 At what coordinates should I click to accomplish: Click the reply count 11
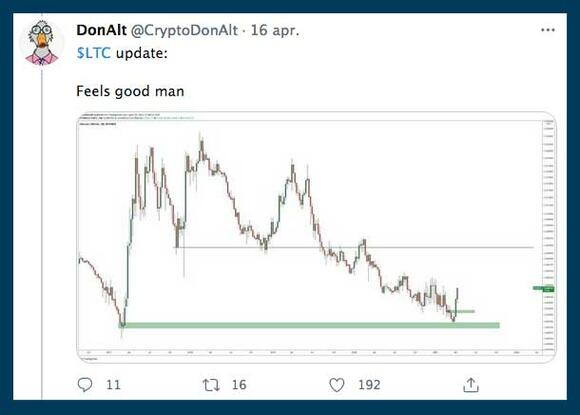tap(113, 385)
